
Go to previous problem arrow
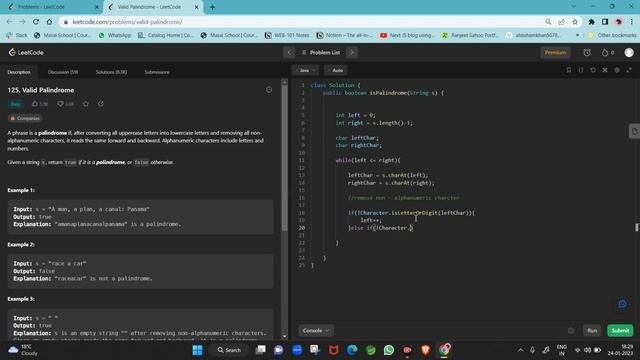coord(289,52)
